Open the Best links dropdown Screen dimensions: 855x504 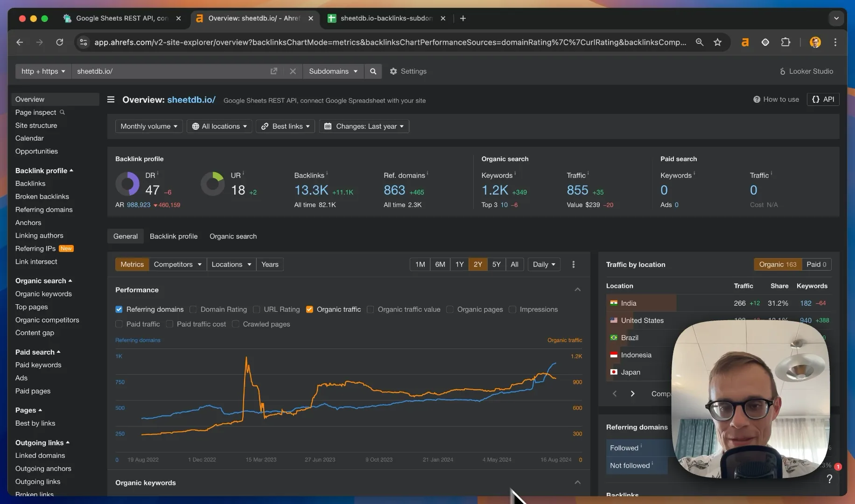click(285, 126)
